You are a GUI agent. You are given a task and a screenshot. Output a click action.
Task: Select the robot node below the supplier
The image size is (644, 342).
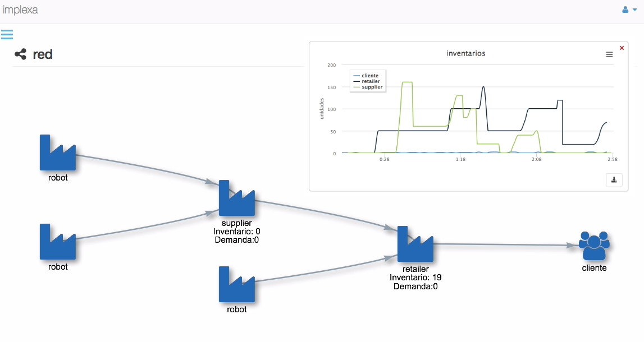pos(236,284)
